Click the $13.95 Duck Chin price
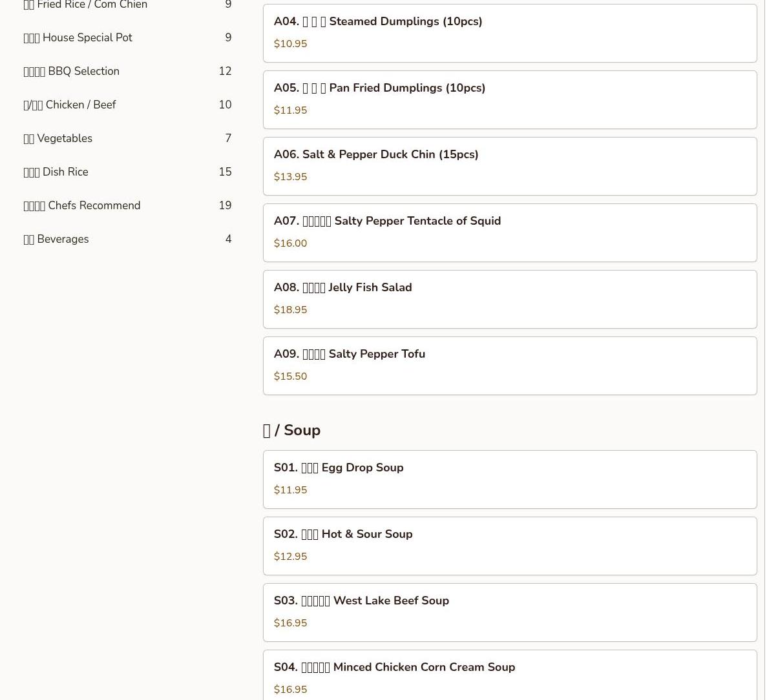The width and height of the screenshot is (778, 700). click(290, 177)
